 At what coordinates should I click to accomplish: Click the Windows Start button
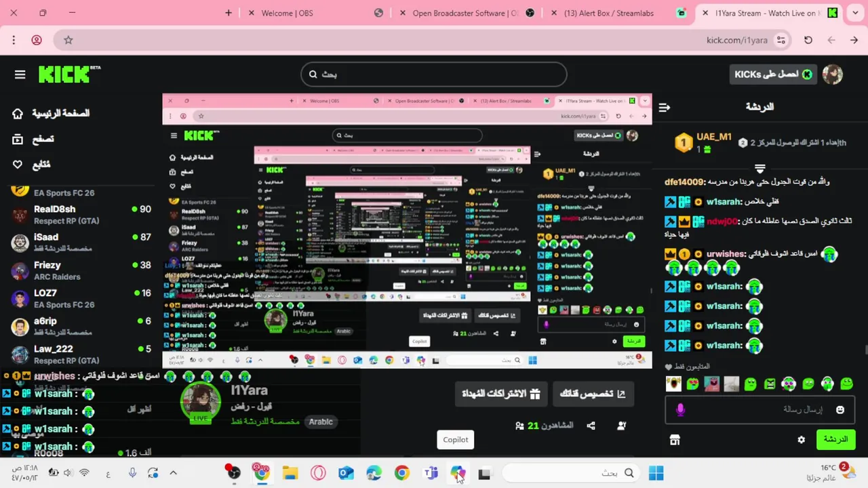click(x=656, y=473)
